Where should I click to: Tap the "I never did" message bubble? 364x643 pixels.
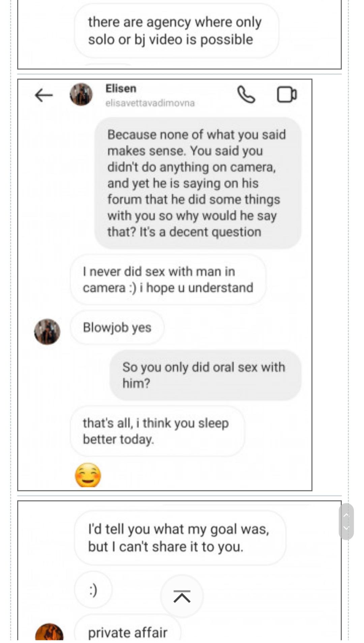tap(168, 279)
